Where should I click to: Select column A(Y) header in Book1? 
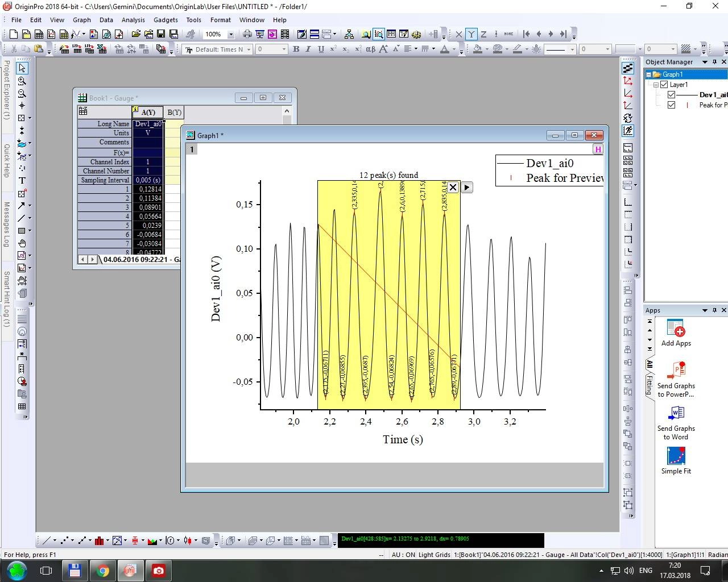click(148, 113)
